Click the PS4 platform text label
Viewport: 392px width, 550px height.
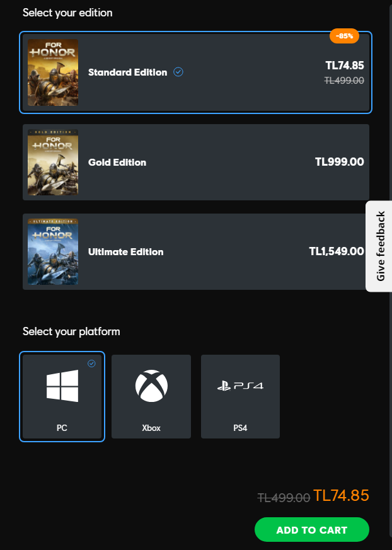point(240,428)
